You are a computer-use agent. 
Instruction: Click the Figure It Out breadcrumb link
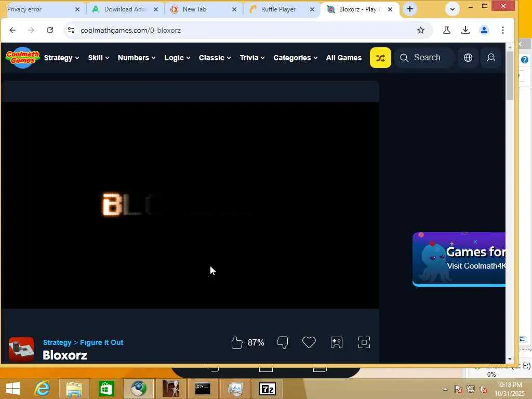(101, 342)
